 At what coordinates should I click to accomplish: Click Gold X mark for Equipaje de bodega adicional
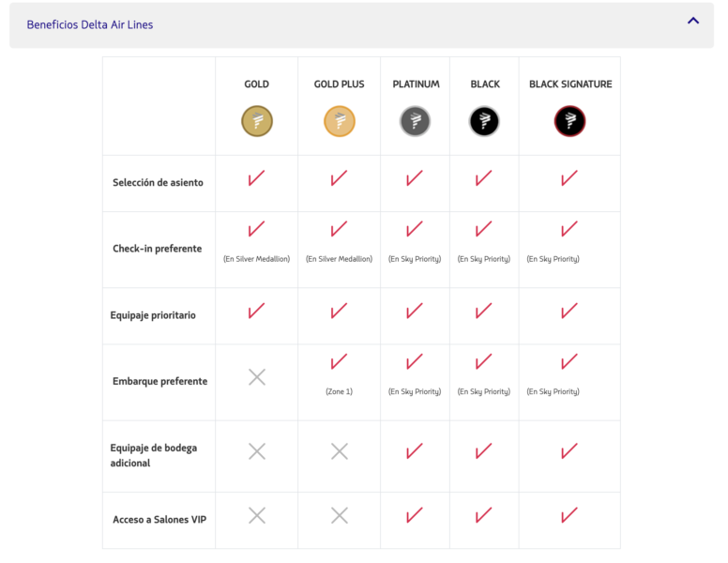[x=257, y=451]
